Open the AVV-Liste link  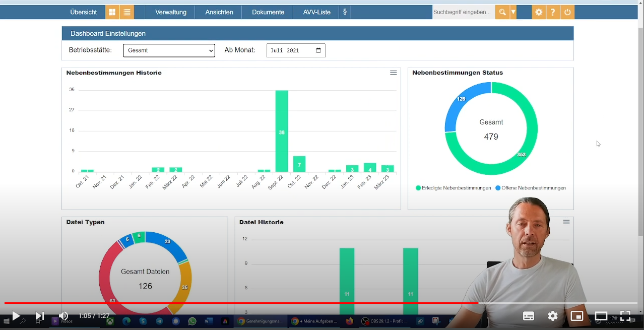coord(317,12)
